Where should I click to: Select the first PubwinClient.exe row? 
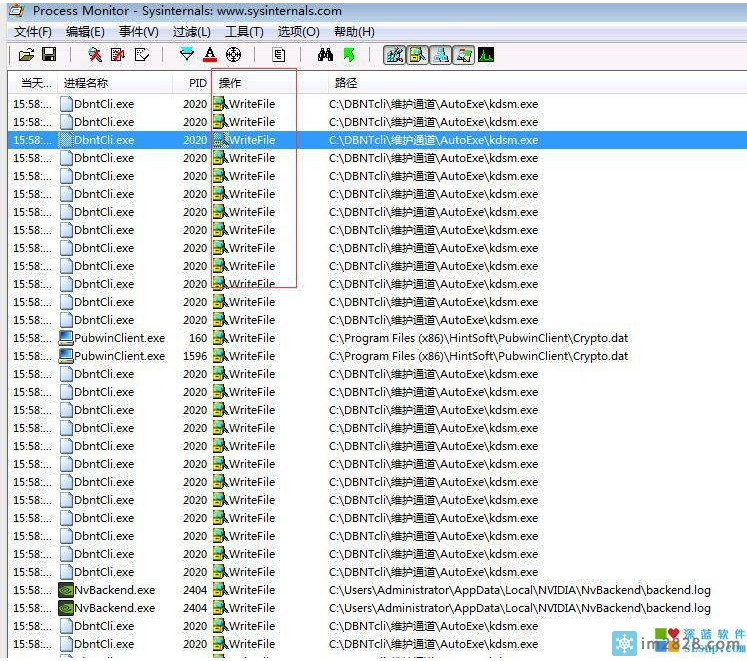[x=118, y=338]
